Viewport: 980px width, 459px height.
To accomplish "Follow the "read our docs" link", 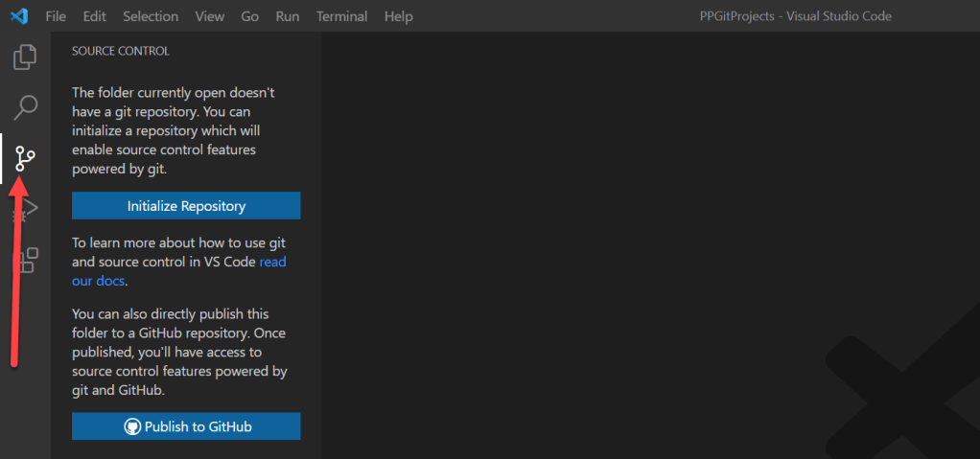I will pos(272,262).
